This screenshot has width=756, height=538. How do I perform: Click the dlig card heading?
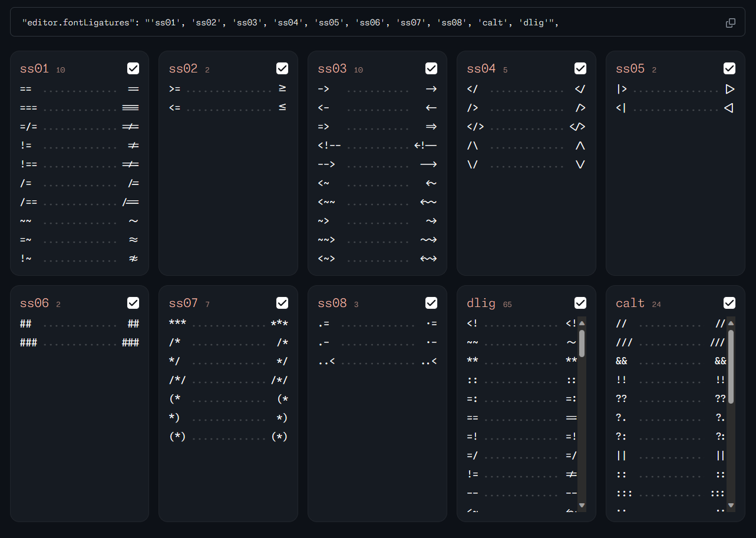(x=481, y=303)
